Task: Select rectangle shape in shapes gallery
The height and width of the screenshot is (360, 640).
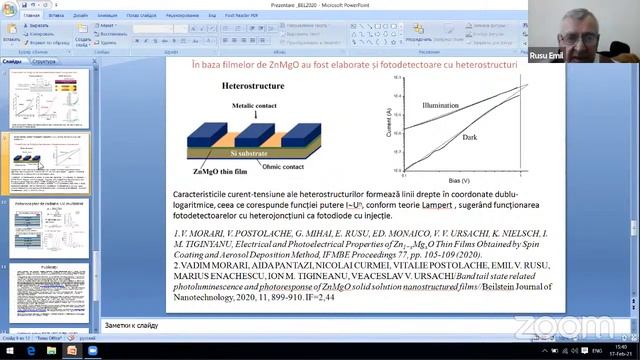Action: 378,27
